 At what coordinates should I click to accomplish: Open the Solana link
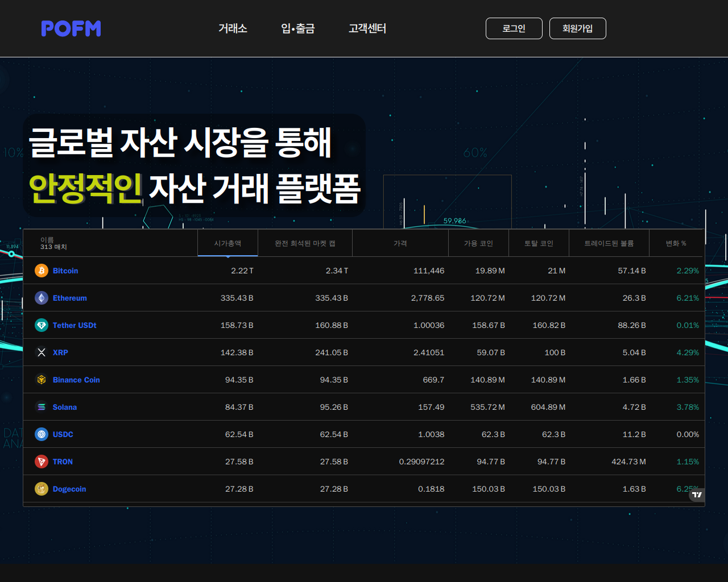click(x=65, y=408)
